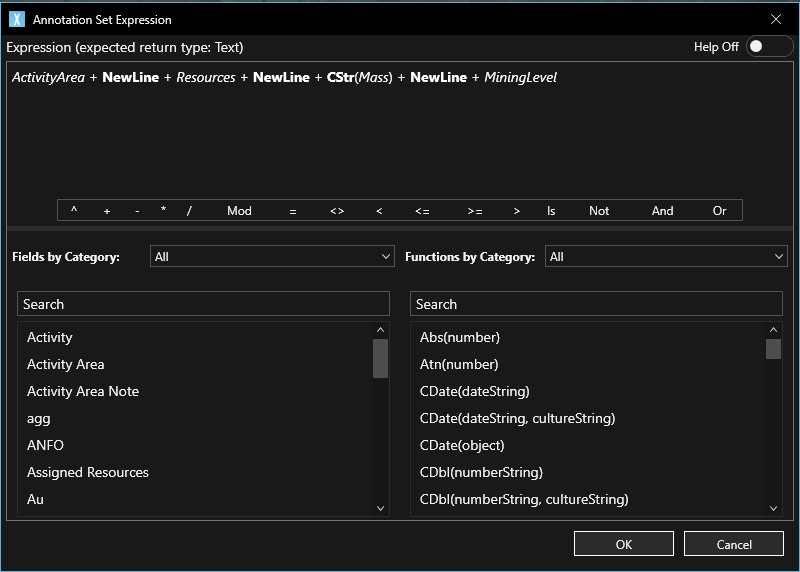Select the Abs(number) function

[x=460, y=337]
